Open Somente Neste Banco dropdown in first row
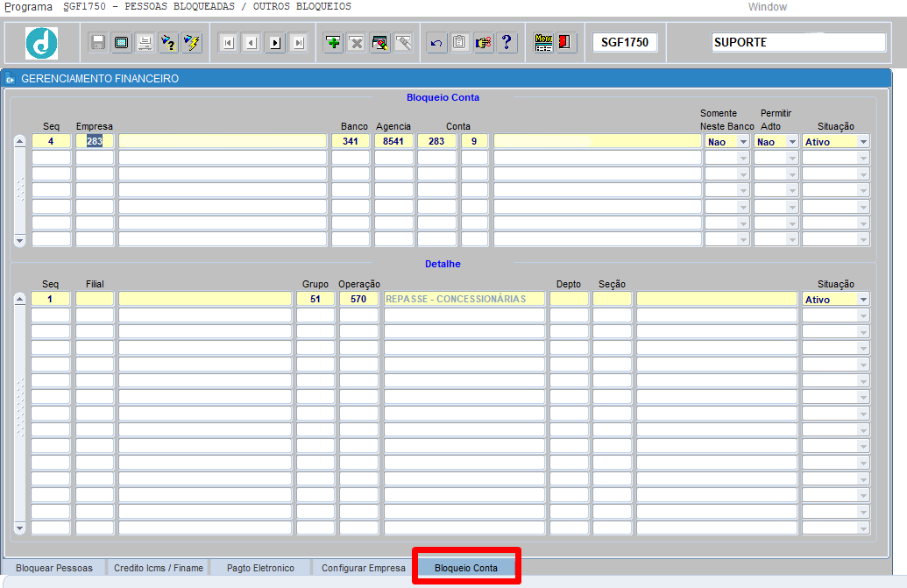 (743, 141)
